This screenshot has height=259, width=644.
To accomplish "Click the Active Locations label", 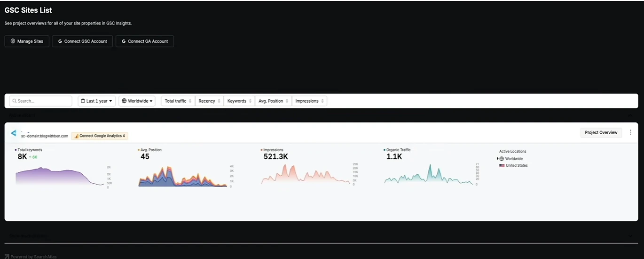I will (512, 152).
